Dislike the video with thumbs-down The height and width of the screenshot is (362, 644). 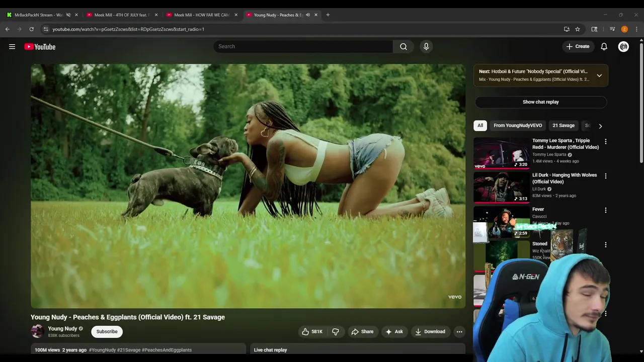(x=336, y=331)
